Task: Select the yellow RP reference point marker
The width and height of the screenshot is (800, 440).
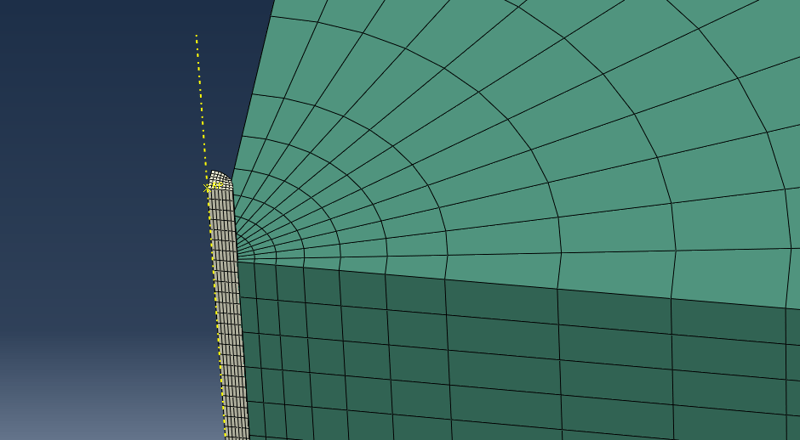Action: click(x=207, y=188)
